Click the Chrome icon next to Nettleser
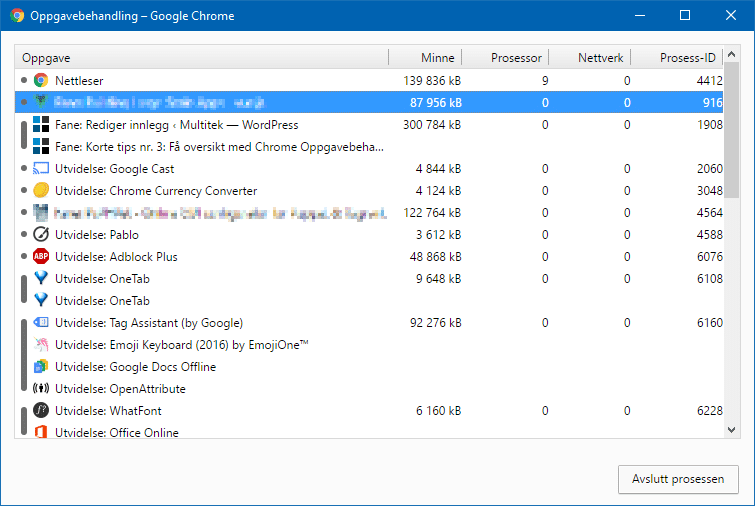 [x=41, y=80]
